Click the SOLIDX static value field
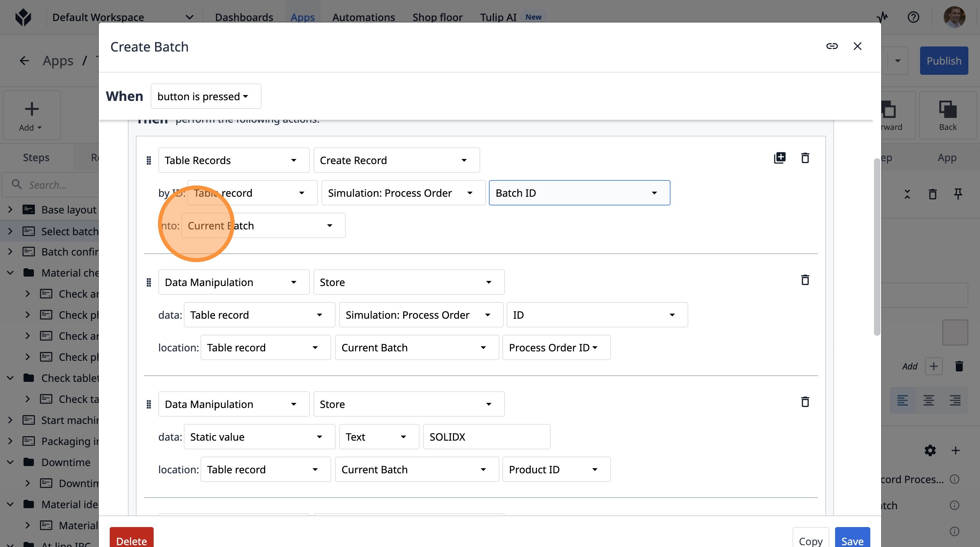The image size is (980, 547). coord(486,437)
